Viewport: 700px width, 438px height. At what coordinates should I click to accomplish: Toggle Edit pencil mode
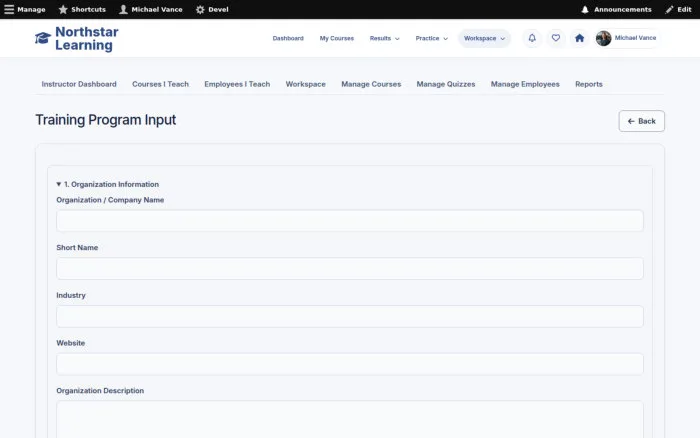coord(678,9)
